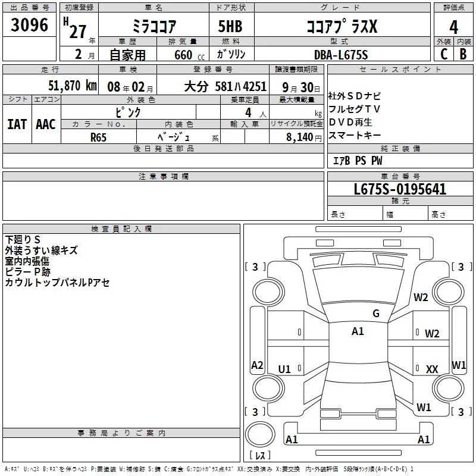Click lot number 3096
This screenshot has height=476, width=476.
coord(29,25)
